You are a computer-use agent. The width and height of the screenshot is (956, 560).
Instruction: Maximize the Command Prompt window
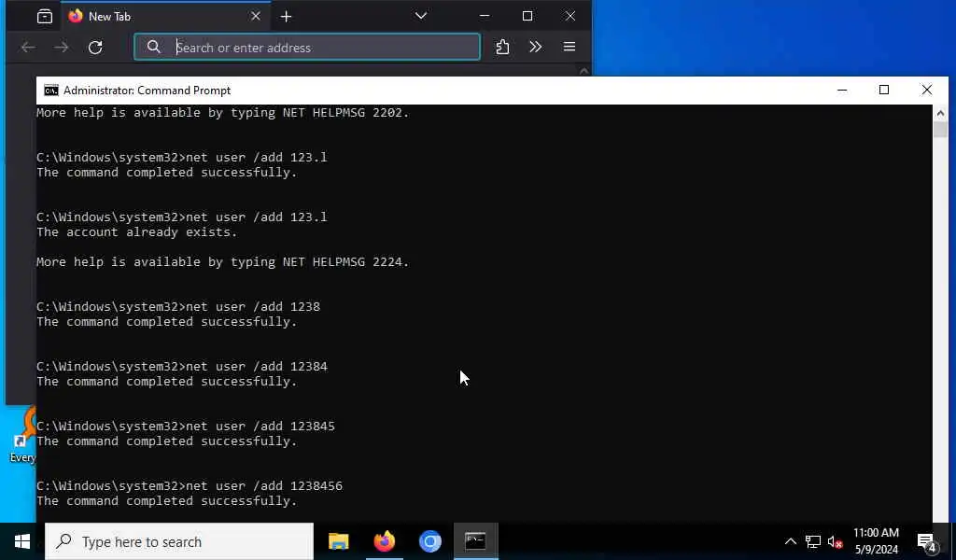click(x=884, y=91)
